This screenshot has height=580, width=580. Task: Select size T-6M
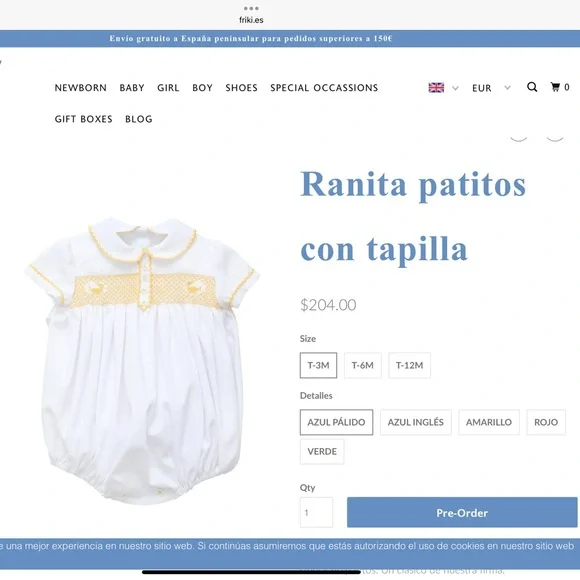click(x=362, y=365)
